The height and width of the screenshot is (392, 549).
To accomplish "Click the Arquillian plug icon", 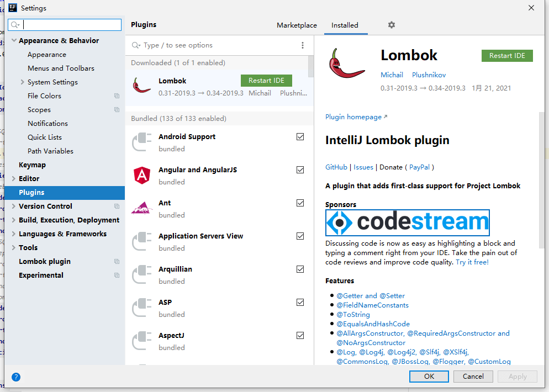I will [141, 274].
